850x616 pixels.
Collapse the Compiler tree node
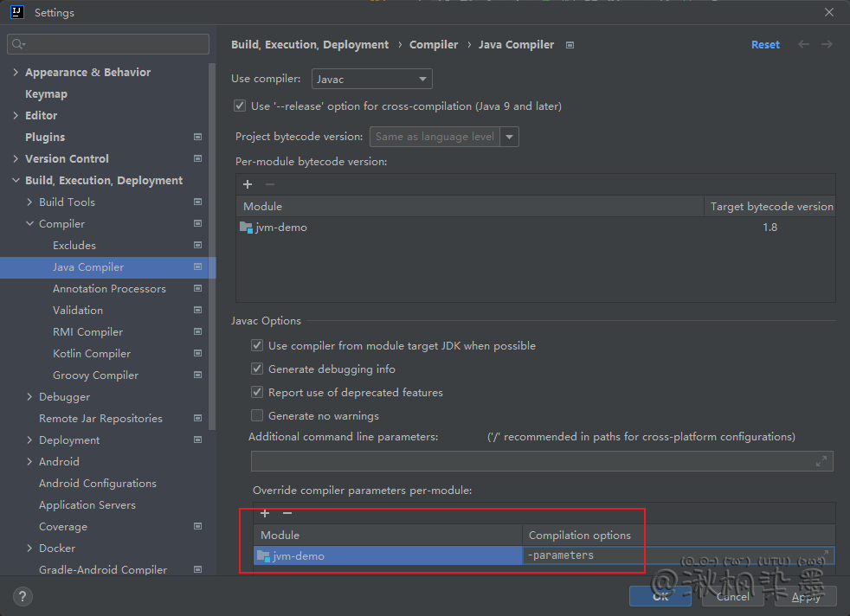tap(30, 224)
